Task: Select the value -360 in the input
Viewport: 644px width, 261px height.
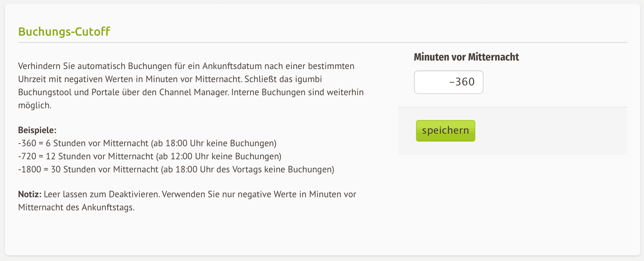Action: [x=462, y=82]
